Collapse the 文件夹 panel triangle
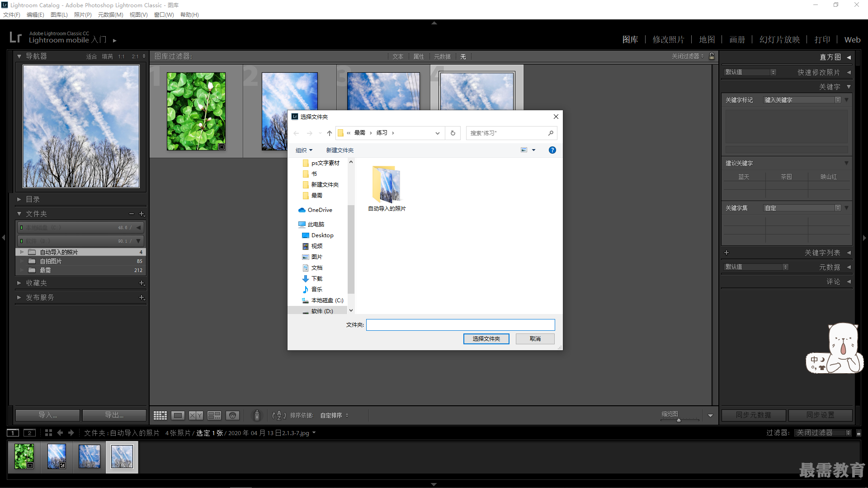The image size is (868, 488). tap(19, 214)
